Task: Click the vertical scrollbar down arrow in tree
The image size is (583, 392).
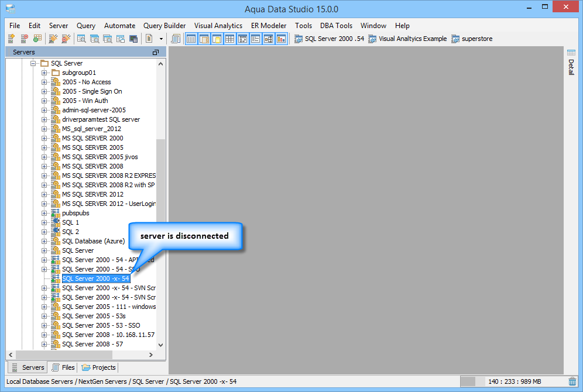Action: pos(160,345)
